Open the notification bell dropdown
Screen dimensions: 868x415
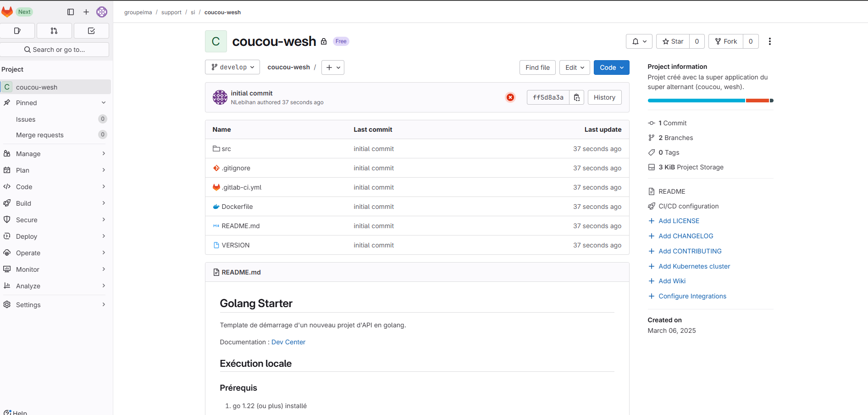tap(639, 41)
